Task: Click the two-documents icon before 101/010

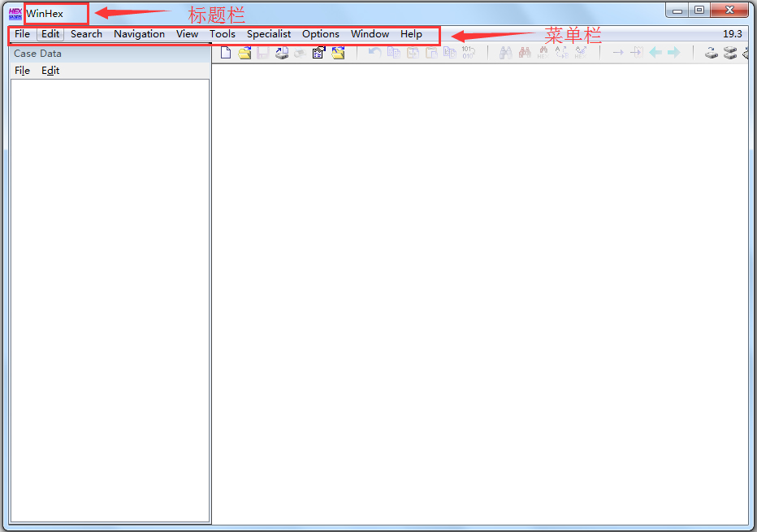Action: click(450, 53)
